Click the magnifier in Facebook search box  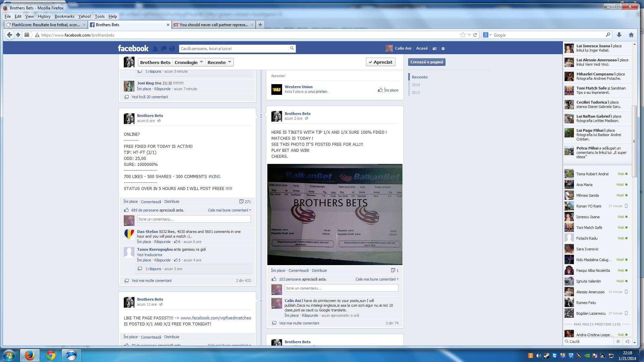point(292,48)
